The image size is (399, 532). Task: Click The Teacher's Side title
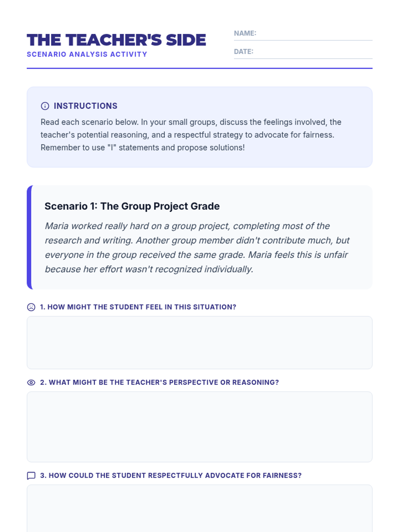(x=116, y=40)
